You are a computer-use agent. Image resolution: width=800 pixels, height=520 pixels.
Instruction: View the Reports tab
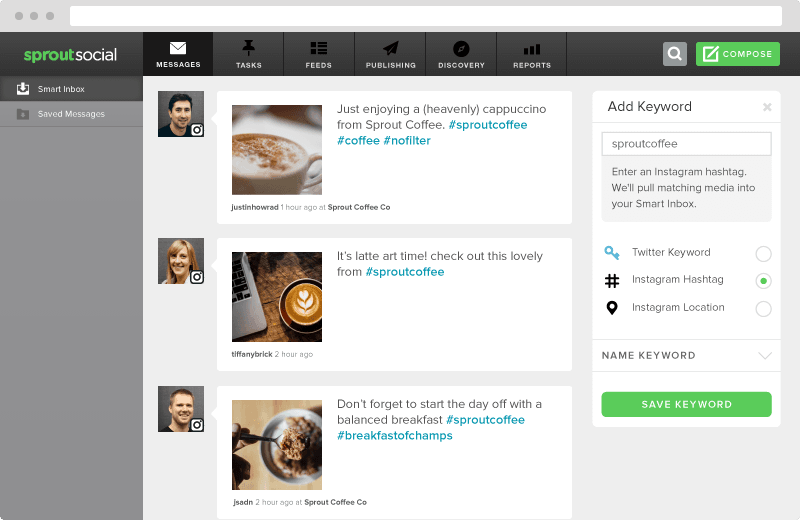532,54
